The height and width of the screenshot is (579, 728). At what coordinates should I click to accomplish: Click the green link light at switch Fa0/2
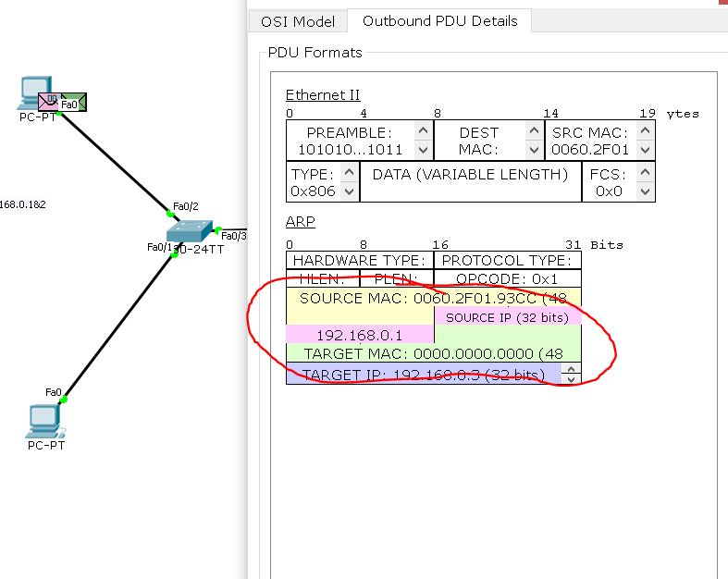(170, 214)
